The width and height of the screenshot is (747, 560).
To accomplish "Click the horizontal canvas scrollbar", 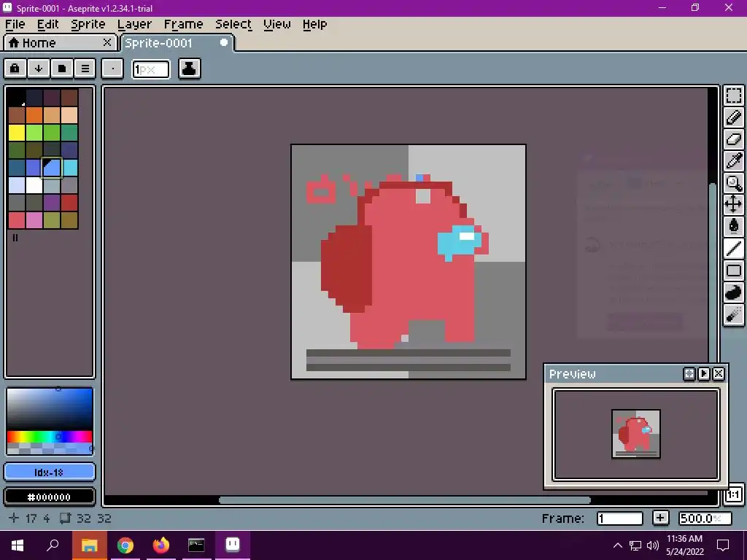I will pos(404,500).
